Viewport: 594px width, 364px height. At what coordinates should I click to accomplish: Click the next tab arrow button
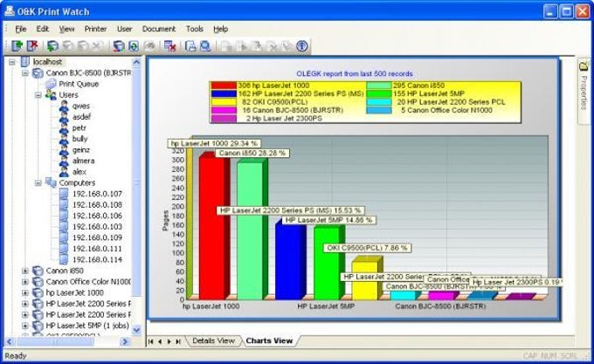(169, 341)
